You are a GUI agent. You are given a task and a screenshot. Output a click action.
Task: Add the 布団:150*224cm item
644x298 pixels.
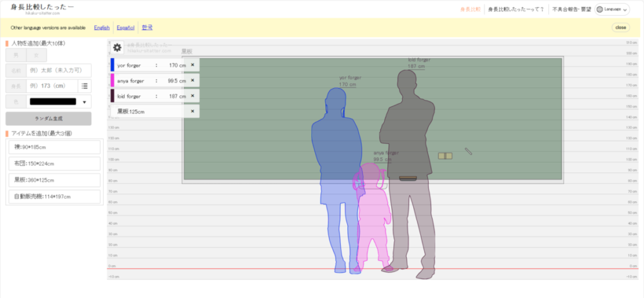[55, 163]
